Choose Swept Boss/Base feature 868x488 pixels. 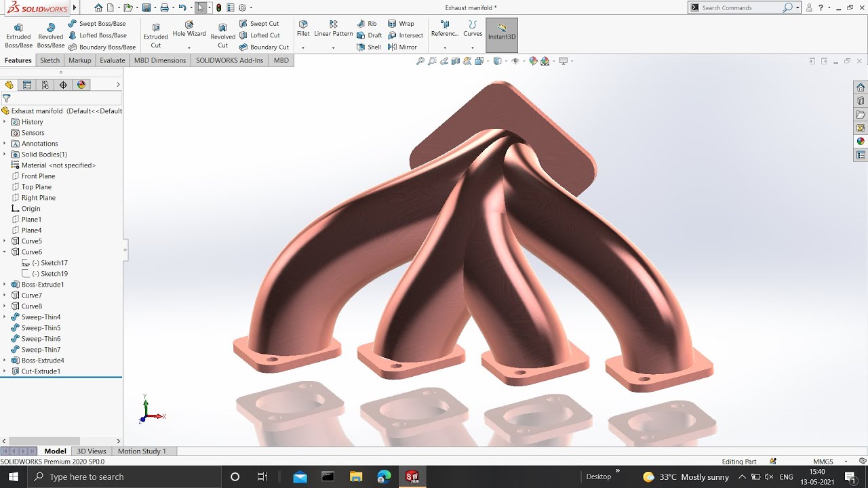pyautogui.click(x=97, y=24)
